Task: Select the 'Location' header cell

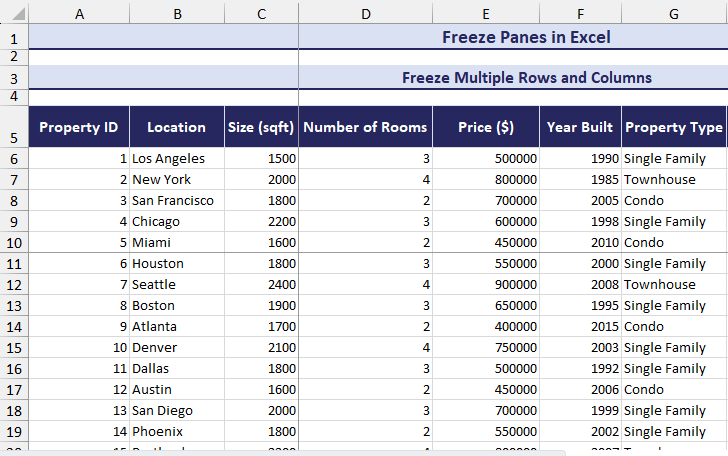Action: [x=176, y=127]
